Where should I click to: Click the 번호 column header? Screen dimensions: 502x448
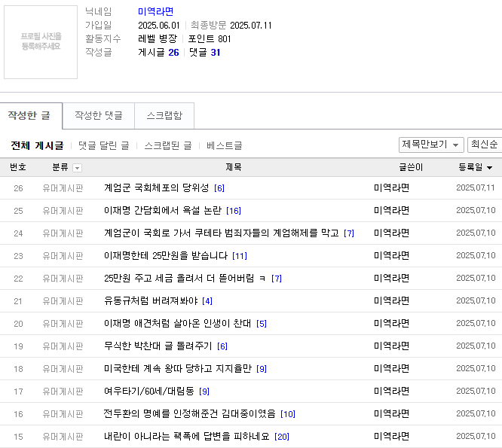pos(18,167)
